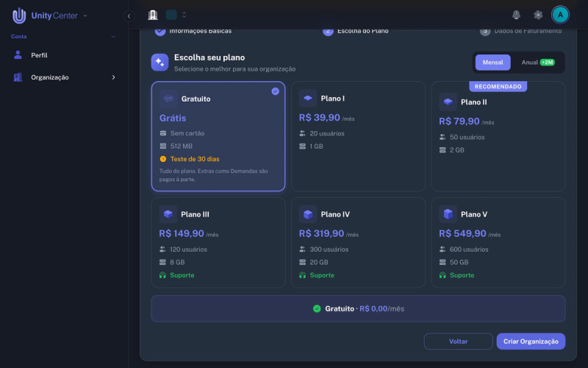Open the Unity Center app switcher dropdown
This screenshot has width=588, height=368.
(x=85, y=15)
